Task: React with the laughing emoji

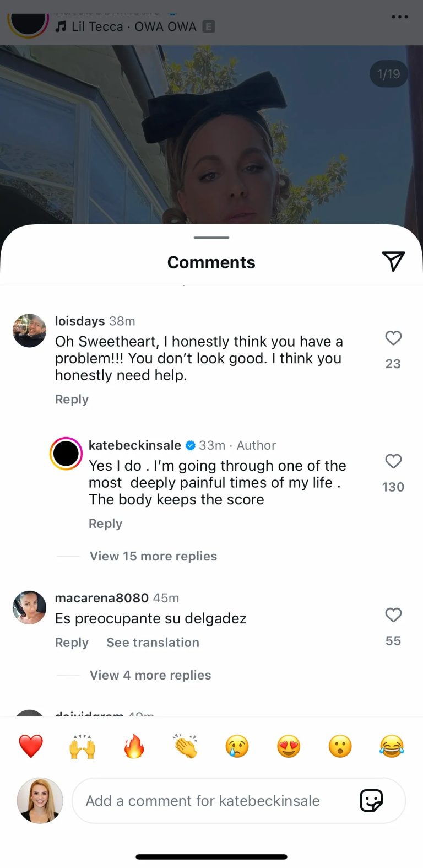Action: (x=392, y=745)
